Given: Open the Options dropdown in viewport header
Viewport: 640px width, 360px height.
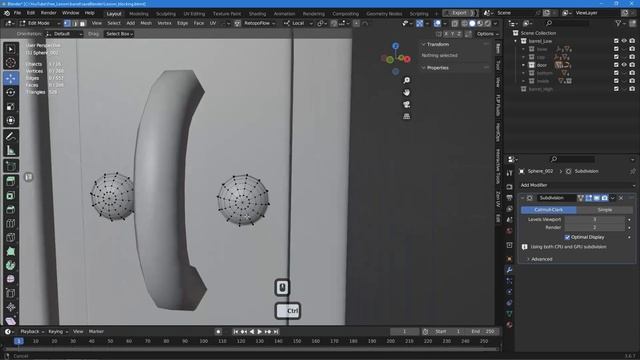Looking at the screenshot, I should coord(487,34).
